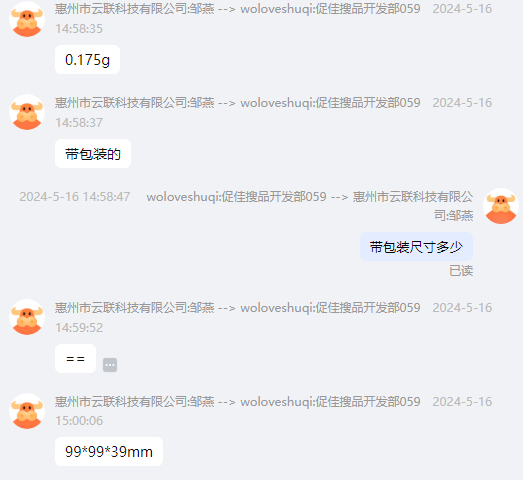Select the 0.175g message bubble
The height and width of the screenshot is (480, 523).
click(x=87, y=60)
